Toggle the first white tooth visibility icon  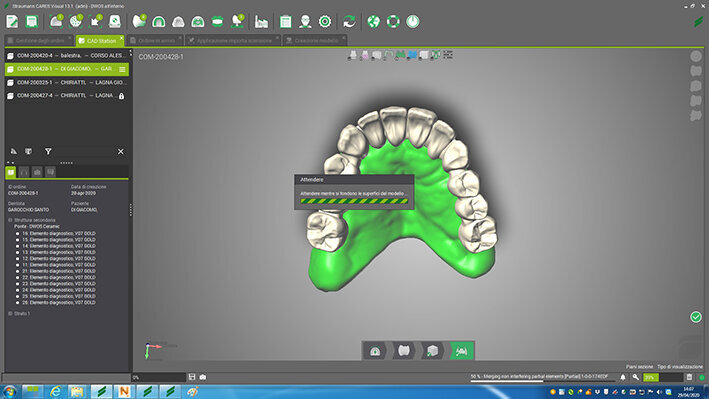pyautogui.click(x=353, y=55)
